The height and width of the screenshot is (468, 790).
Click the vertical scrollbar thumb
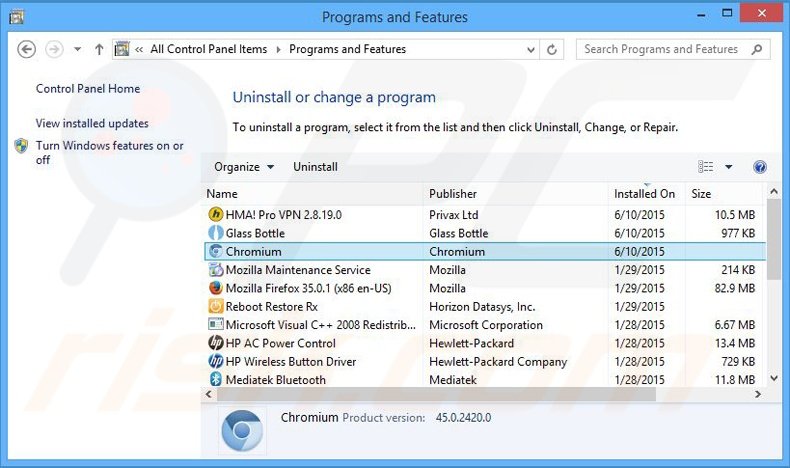774,239
